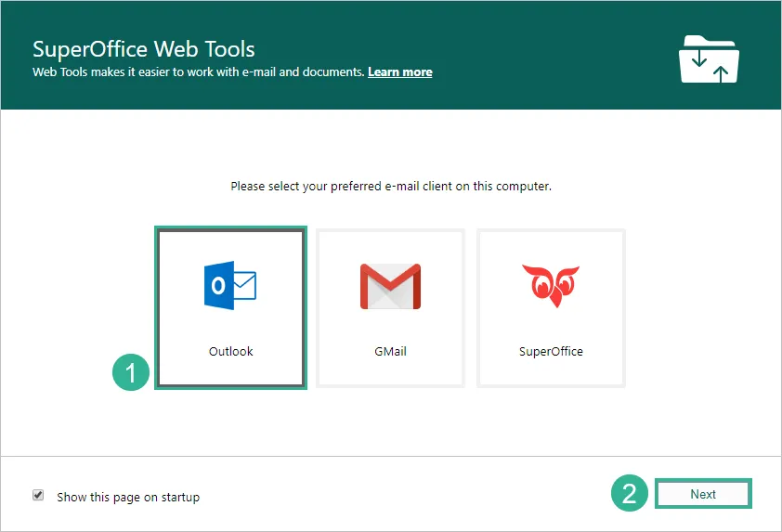
Task: Pick the red SuperOffice owl icon
Action: pos(551,285)
